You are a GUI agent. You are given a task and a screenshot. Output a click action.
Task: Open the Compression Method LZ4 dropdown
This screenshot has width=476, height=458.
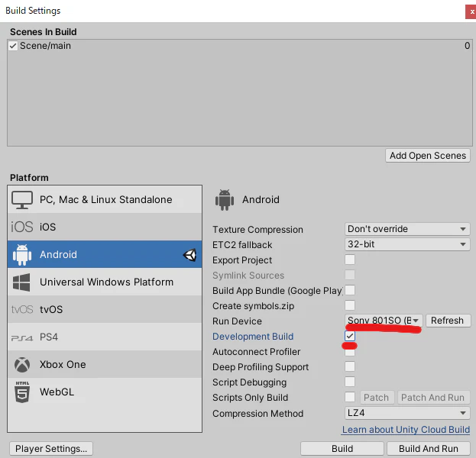click(x=407, y=413)
